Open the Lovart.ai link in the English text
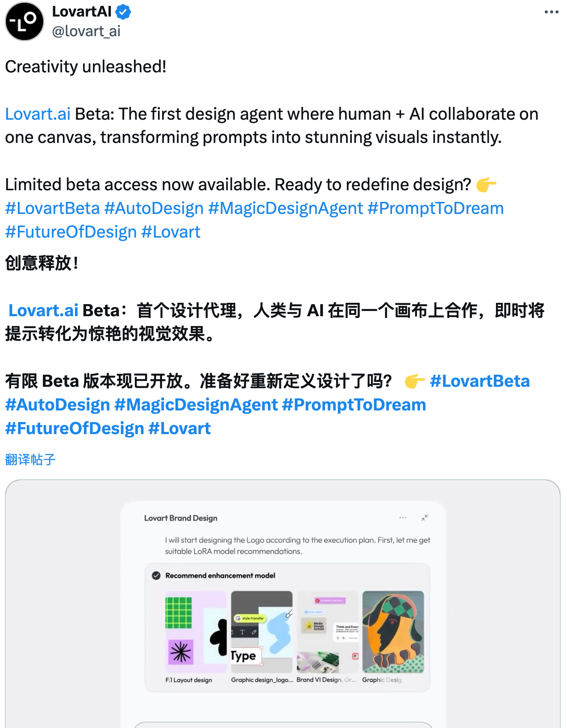567x728 pixels. [x=38, y=114]
